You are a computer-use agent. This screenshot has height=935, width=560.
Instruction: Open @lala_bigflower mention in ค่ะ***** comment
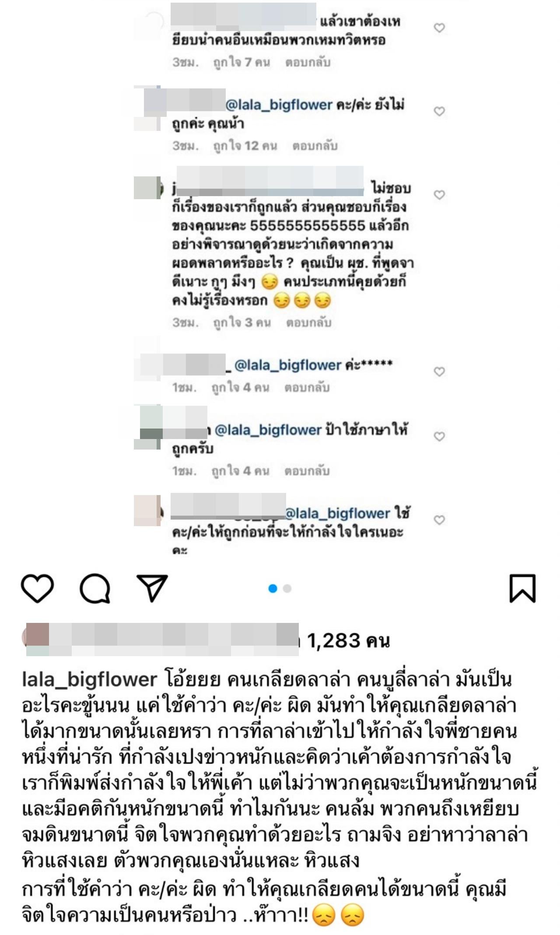[x=288, y=365]
